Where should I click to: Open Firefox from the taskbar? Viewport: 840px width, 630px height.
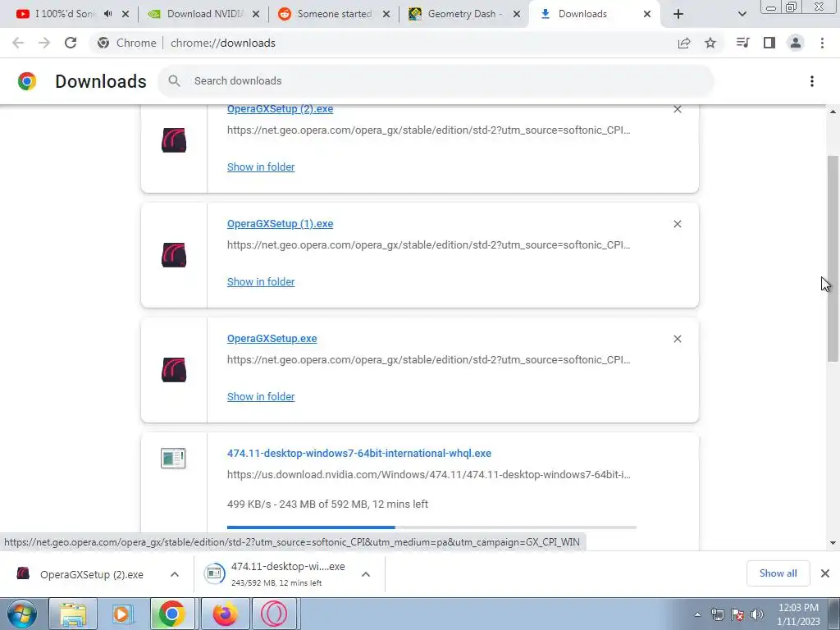[225, 614]
